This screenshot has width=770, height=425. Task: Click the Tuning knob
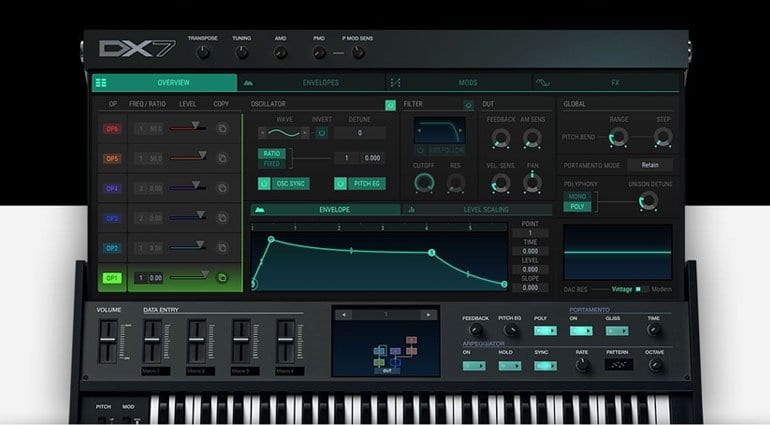pos(241,52)
